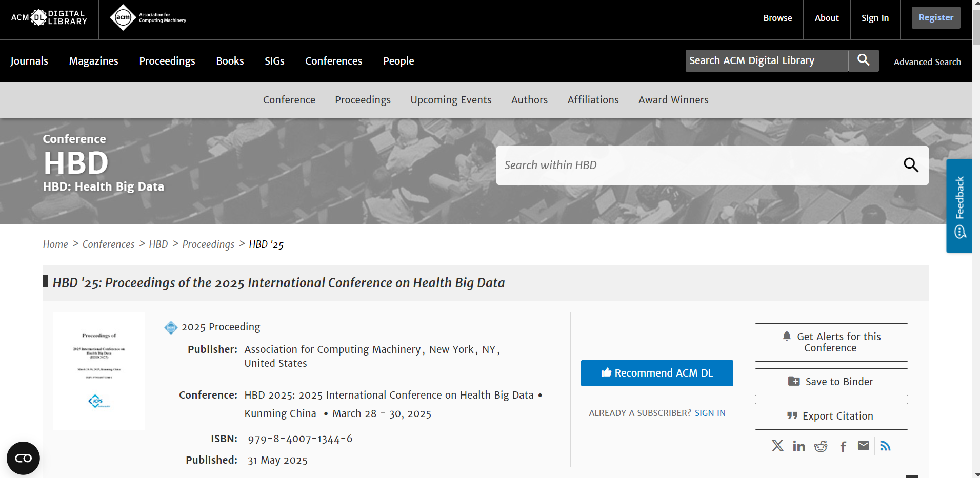
Task: Open the About page
Action: pyautogui.click(x=827, y=18)
